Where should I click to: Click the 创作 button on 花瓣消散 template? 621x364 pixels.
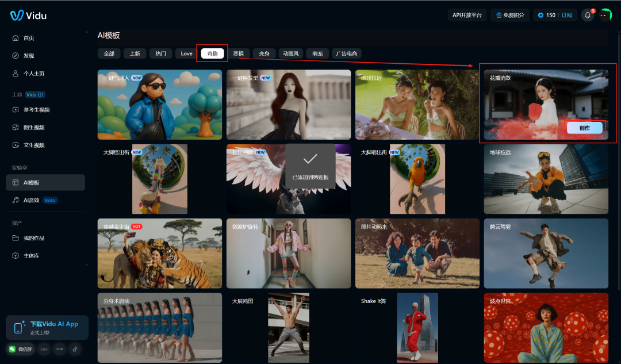point(584,128)
